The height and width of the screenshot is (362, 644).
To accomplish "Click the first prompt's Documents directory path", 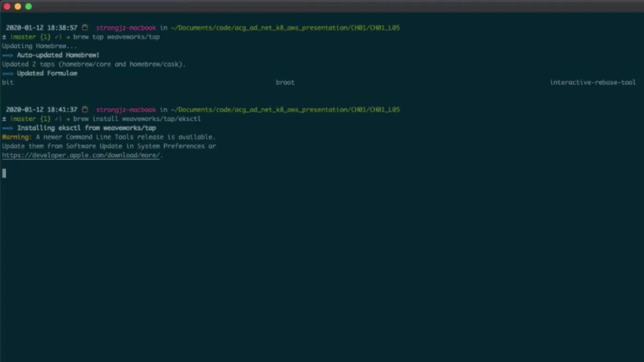I will coord(285,28).
